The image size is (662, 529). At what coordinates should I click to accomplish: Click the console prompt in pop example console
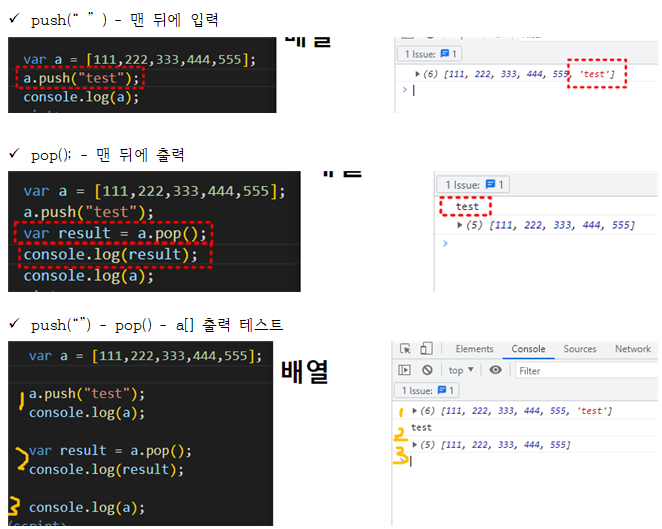pyautogui.click(x=445, y=243)
